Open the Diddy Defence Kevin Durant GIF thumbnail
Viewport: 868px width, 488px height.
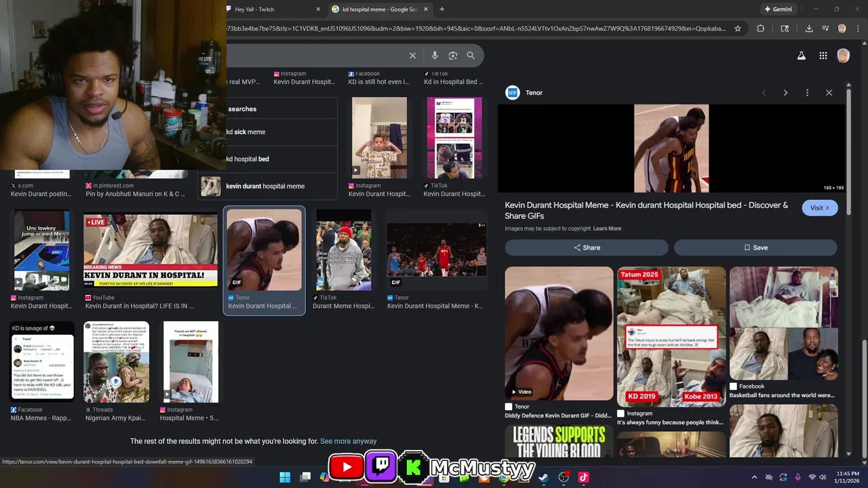559,333
